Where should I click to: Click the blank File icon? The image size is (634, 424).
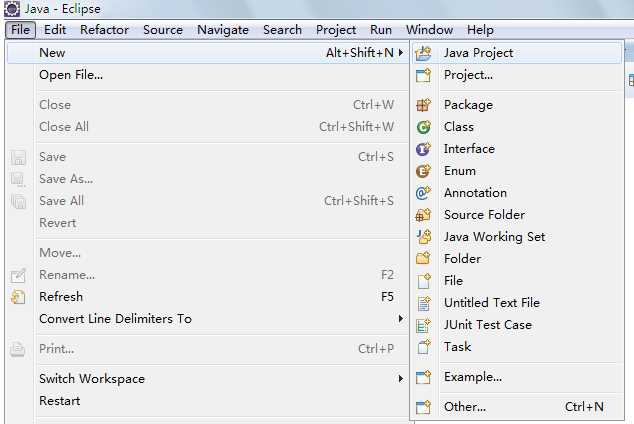[x=423, y=281]
